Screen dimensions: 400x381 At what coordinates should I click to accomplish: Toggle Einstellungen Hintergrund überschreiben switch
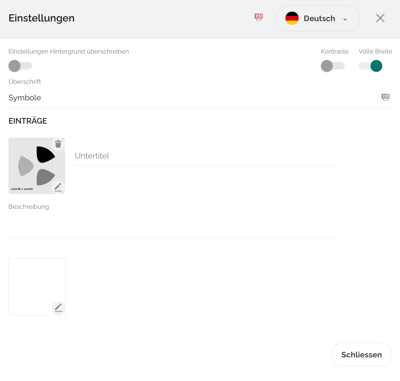coord(20,66)
